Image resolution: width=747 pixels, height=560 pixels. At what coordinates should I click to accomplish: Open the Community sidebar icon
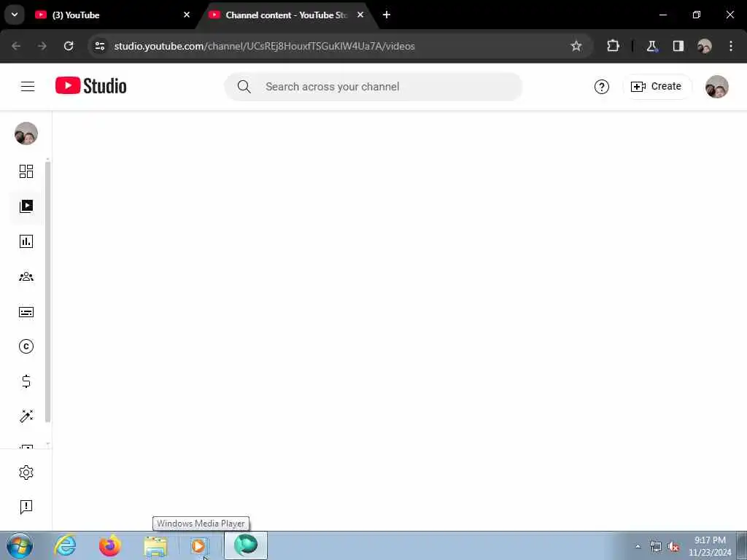(26, 276)
